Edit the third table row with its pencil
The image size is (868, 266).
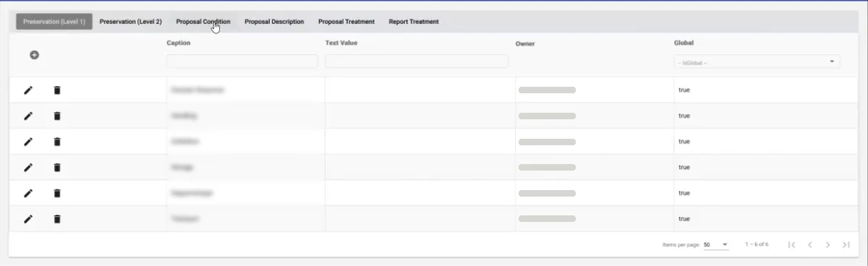tap(28, 142)
